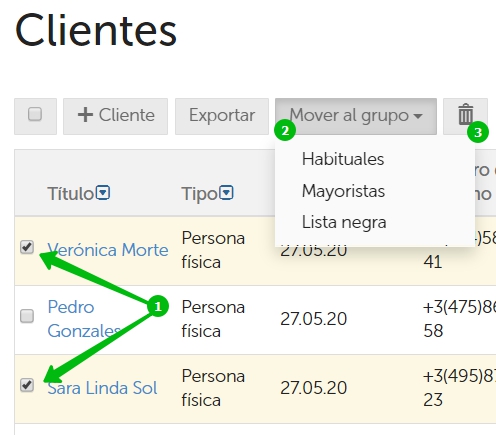Open the Tipo column filter icon
The image size is (496, 435).
tap(227, 193)
